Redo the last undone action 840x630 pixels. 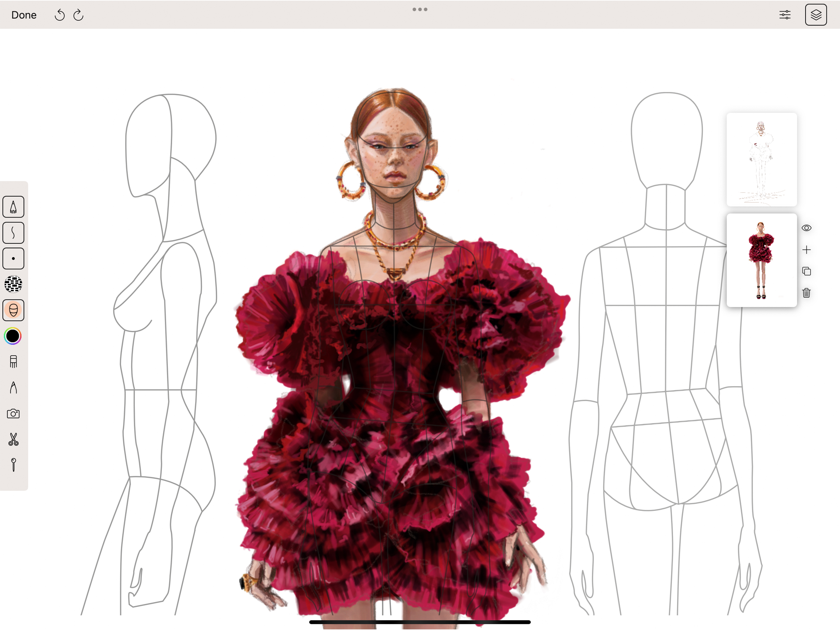pos(78,15)
